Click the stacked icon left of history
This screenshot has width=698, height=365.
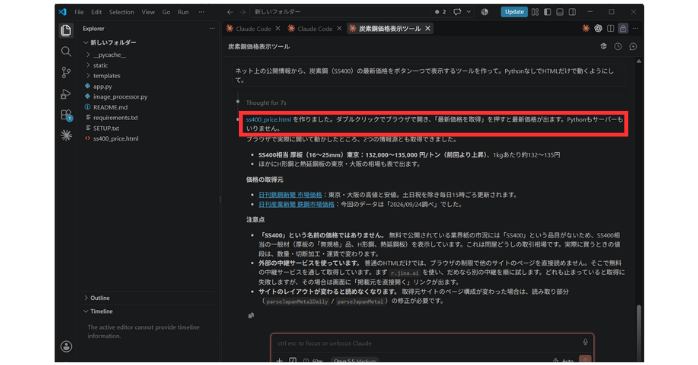603,46
